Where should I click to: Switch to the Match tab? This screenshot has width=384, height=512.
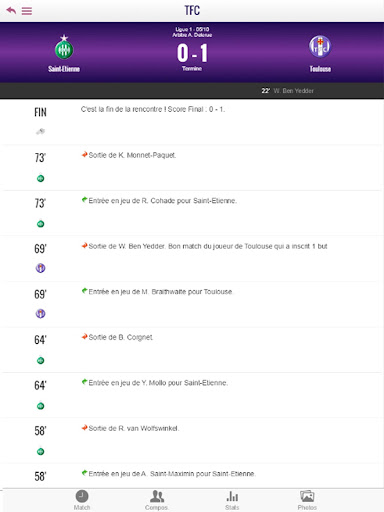coord(82,500)
